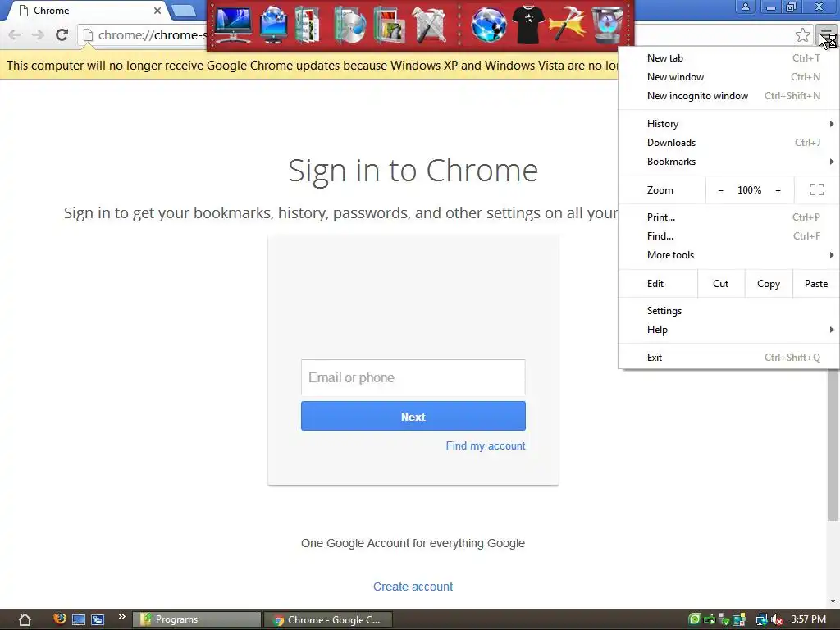Open the Documents folder dock icon
This screenshot has height=630, width=840.
(x=308, y=25)
